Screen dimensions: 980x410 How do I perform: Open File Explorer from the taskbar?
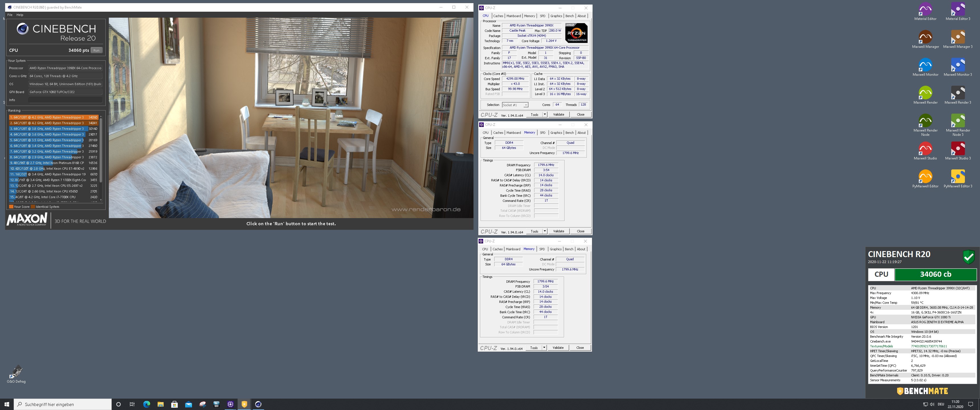[x=161, y=404]
